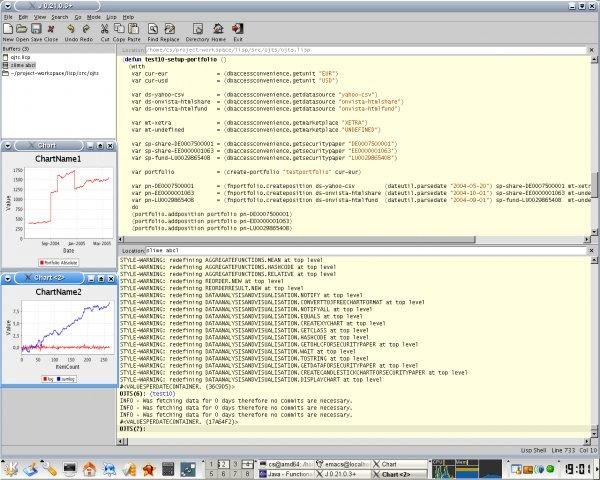The image size is (600, 480).
Task: Open the Lisp menu
Action: click(111, 17)
